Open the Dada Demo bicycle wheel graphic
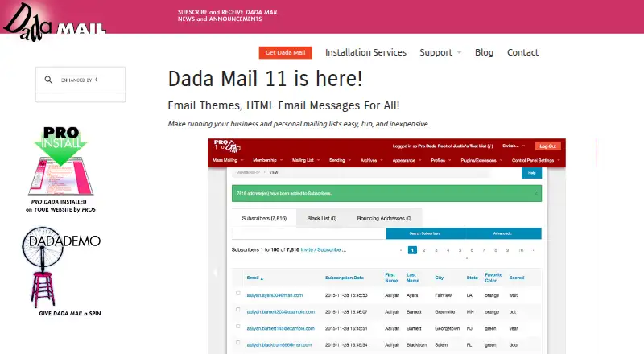Screen dimensions: 644x354 [61, 266]
